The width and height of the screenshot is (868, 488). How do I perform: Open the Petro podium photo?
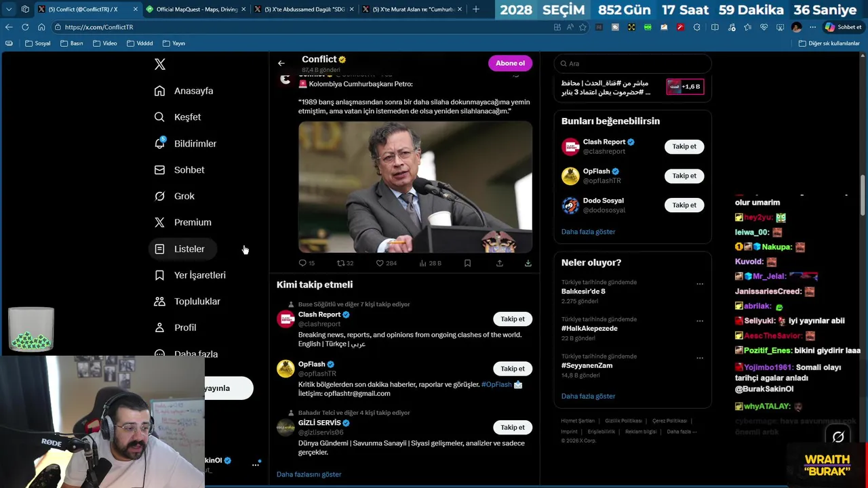coord(415,187)
